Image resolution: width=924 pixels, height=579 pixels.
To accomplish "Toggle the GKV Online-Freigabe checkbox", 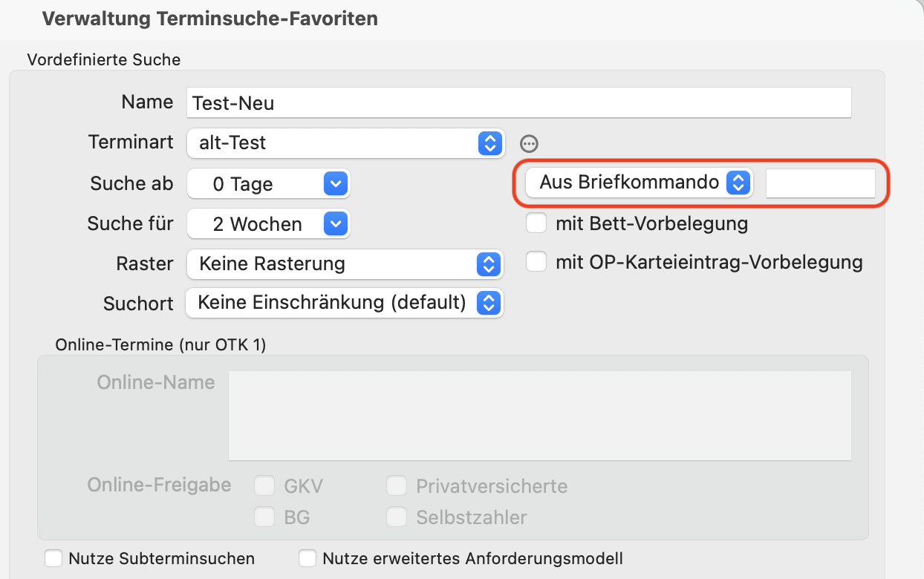I will point(264,486).
